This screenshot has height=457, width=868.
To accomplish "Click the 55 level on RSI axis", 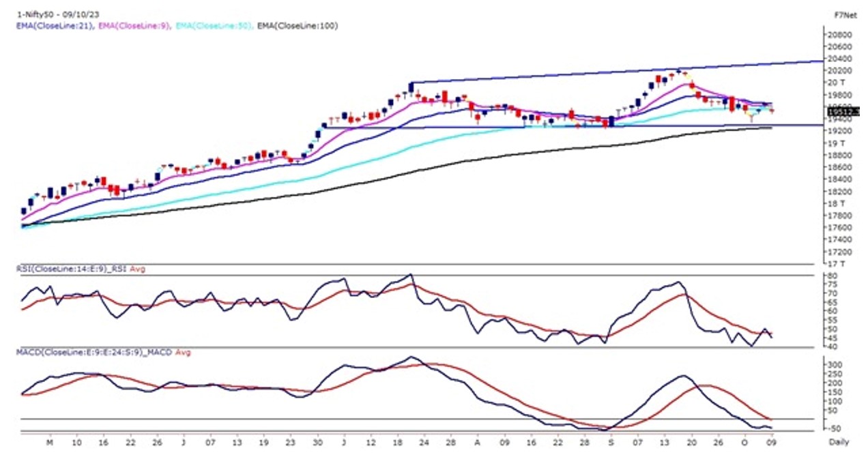I will pos(833,320).
